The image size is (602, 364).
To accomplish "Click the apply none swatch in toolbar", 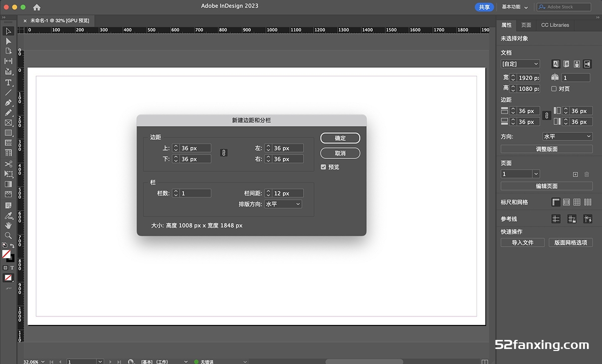I will (x=8, y=277).
